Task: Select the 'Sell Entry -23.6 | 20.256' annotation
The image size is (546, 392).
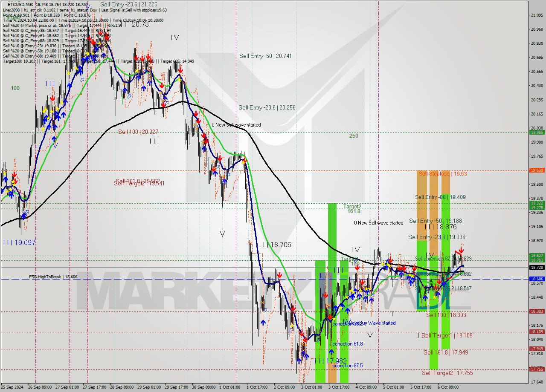Action: [x=267, y=107]
